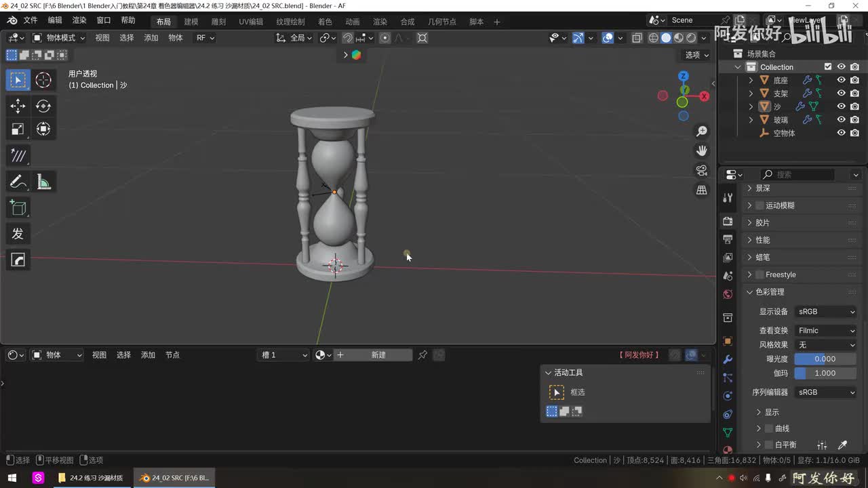
Task: Open the 选项 options button in the viewport
Action: click(x=697, y=55)
